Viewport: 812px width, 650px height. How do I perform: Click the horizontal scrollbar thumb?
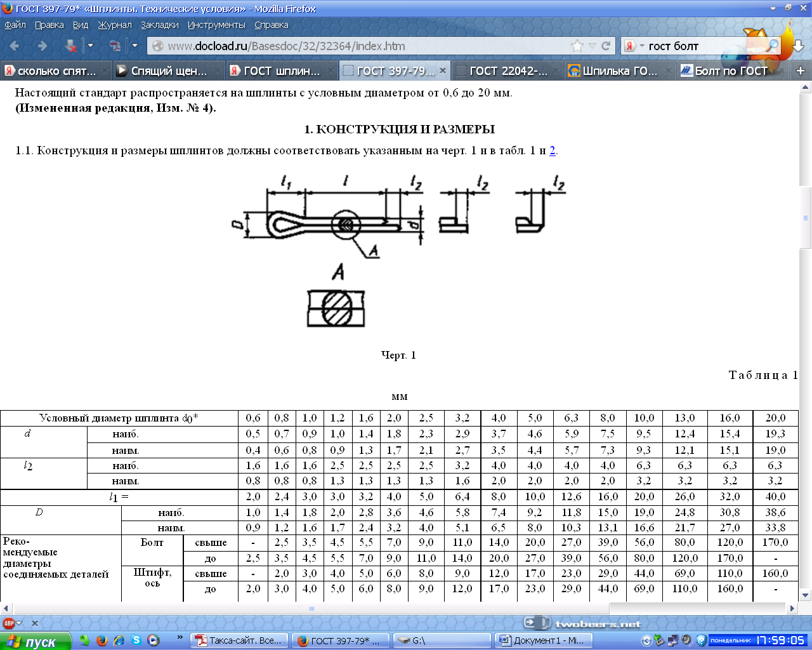tap(311, 608)
